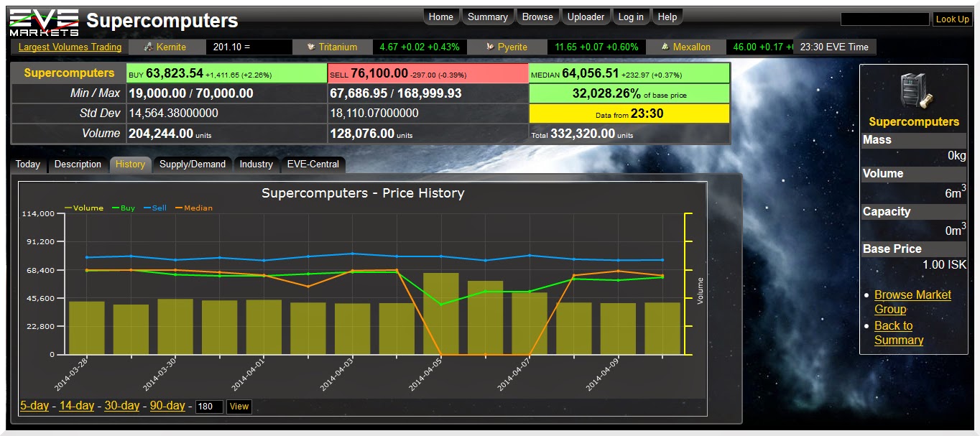Click the MEDIAN price 64,056.51 cell

[x=629, y=73]
